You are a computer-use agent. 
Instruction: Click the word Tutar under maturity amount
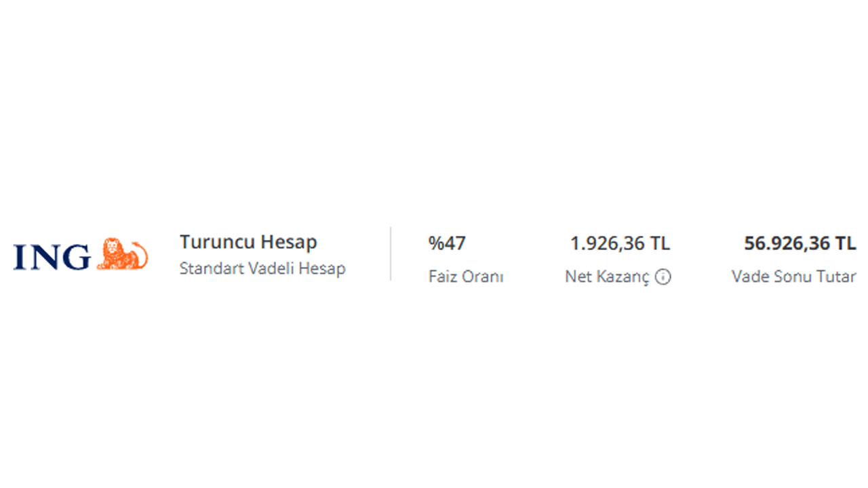[839, 277]
